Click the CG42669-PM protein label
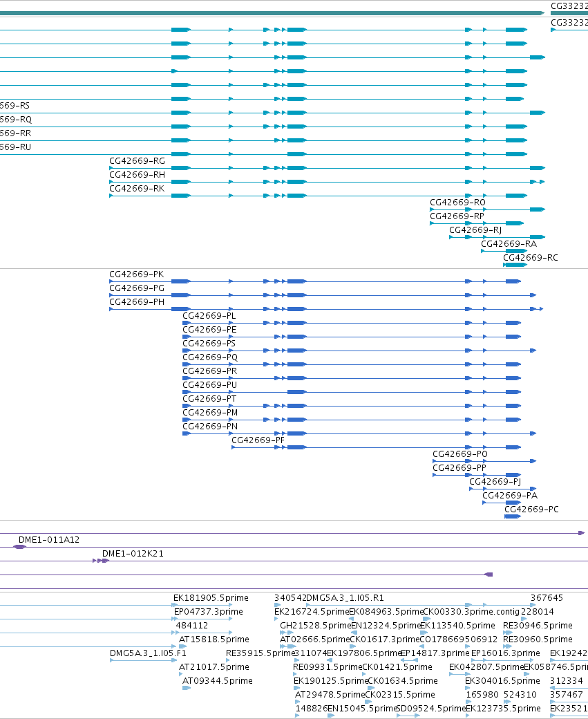Screen dimensions: 588x719 coord(210,412)
